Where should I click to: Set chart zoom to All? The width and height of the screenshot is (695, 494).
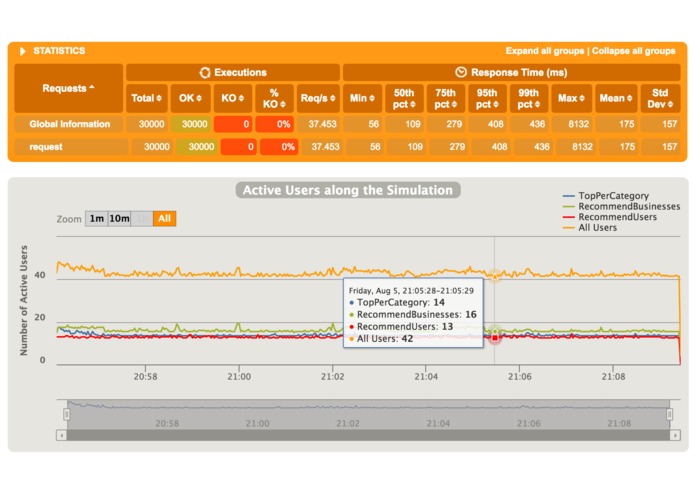[x=164, y=218]
